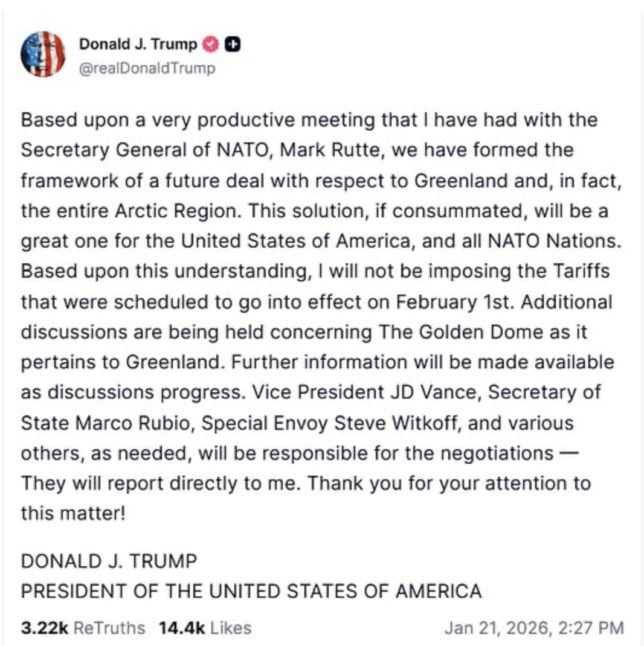This screenshot has height=646, width=644.
Task: Click the Donald J. Trump profile avatar
Action: [42, 54]
